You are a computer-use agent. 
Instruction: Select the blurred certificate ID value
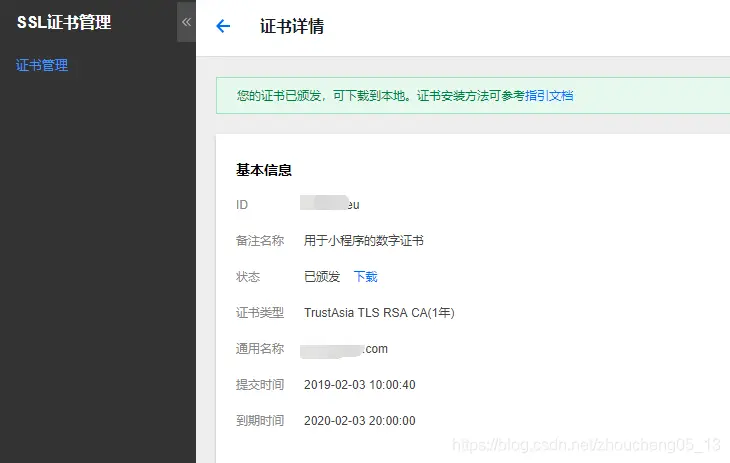331,204
